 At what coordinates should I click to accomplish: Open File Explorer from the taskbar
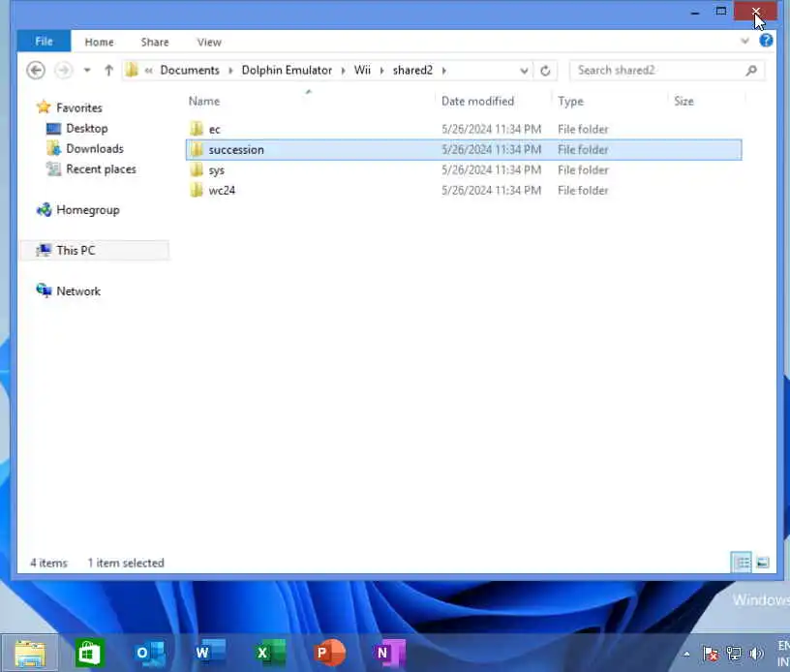coord(30,654)
